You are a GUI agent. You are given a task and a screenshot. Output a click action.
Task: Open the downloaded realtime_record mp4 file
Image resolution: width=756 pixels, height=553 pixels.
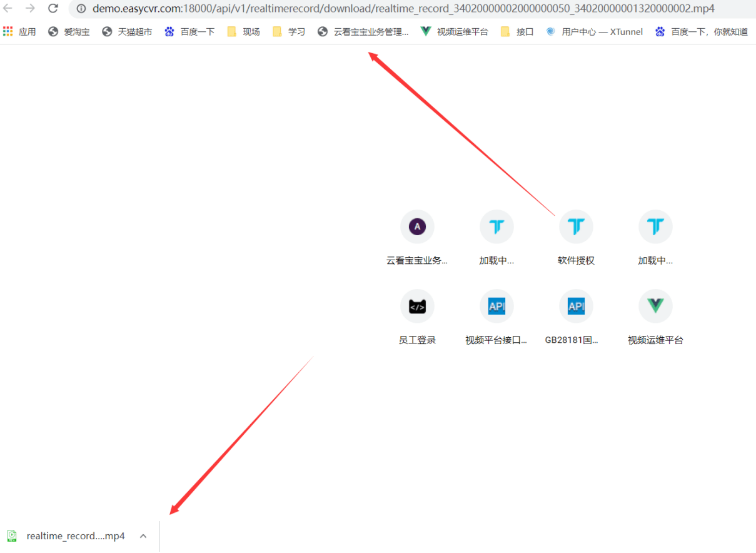pyautogui.click(x=68, y=536)
